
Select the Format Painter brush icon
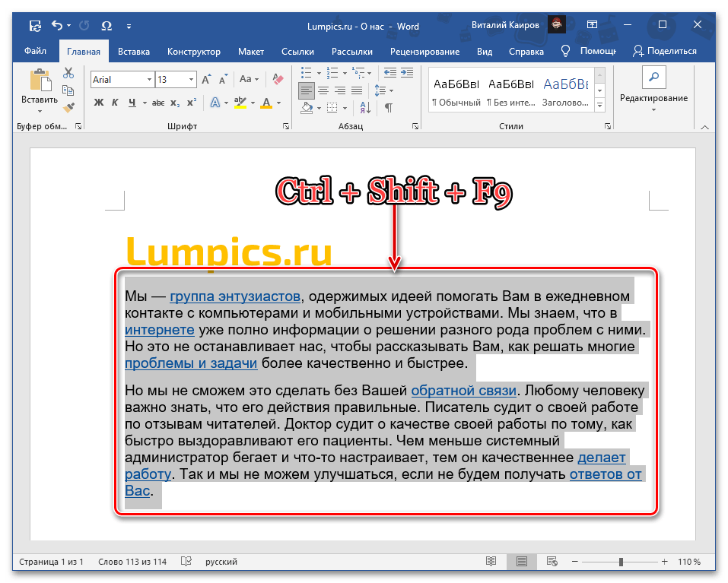pos(68,107)
